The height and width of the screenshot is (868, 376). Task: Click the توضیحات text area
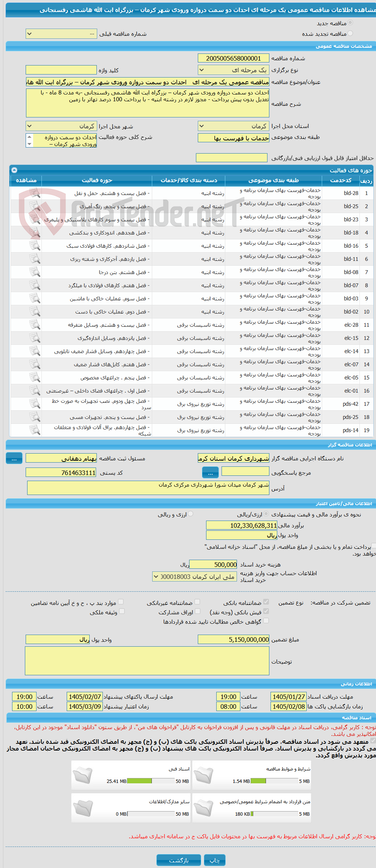click(x=147, y=661)
